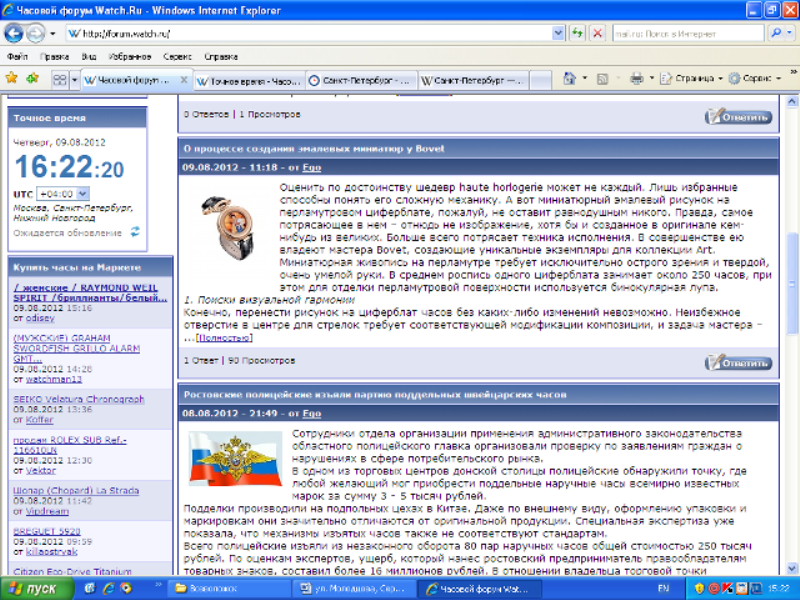Click the mail.ru search input box

(688, 34)
